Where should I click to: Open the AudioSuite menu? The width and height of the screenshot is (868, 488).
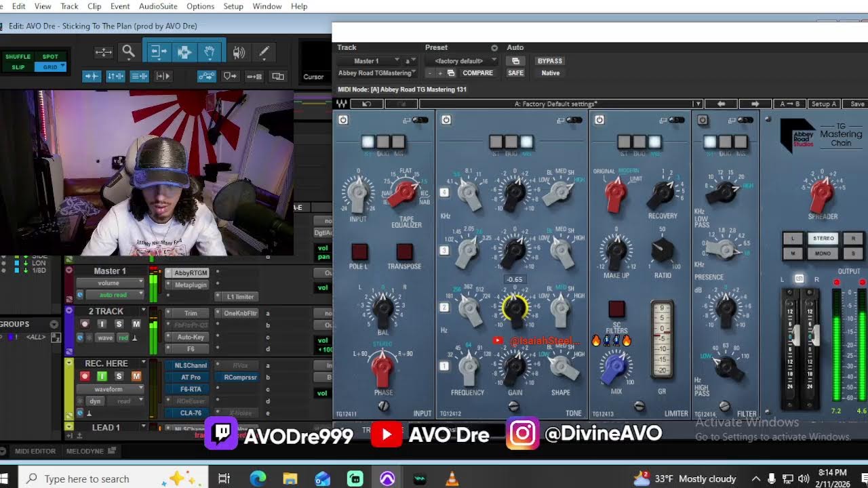(158, 6)
